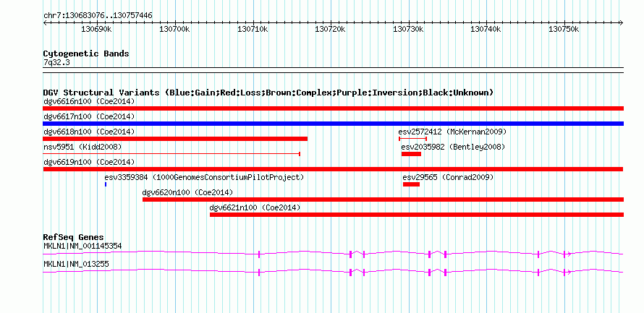644x313 pixels.
Task: Click the Cytogenetic Bands track heading
Action: [86, 53]
